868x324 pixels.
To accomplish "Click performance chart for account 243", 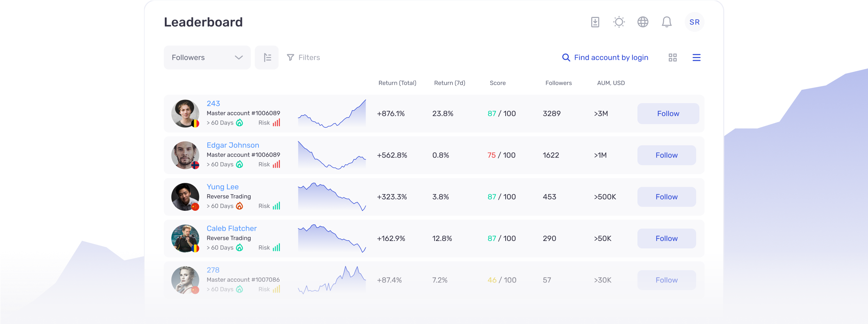I will 332,113.
